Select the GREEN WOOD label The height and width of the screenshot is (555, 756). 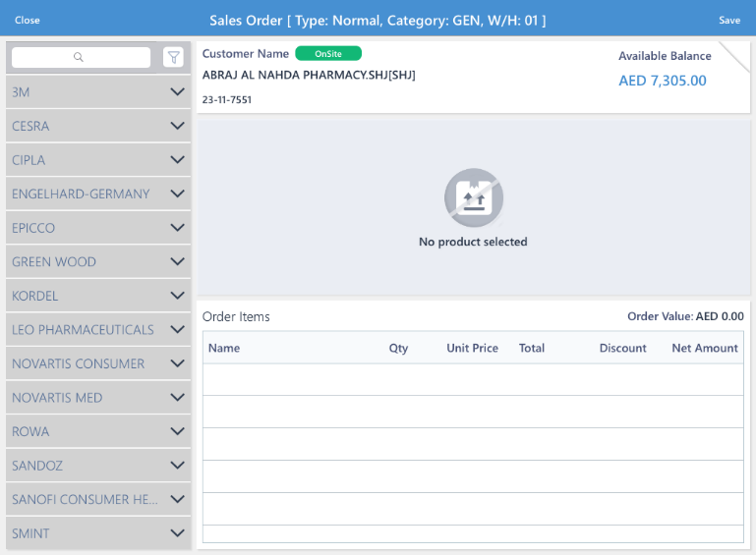pos(54,262)
